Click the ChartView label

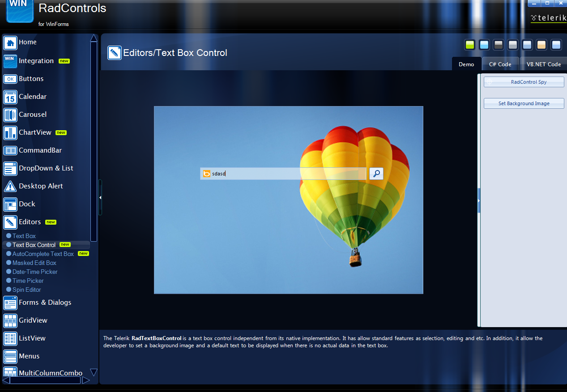tap(35, 132)
